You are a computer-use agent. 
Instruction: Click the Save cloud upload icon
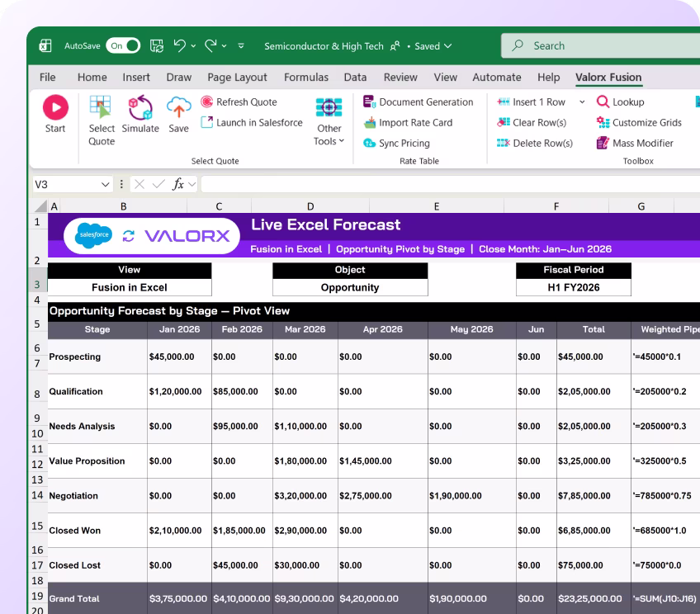[x=178, y=107]
